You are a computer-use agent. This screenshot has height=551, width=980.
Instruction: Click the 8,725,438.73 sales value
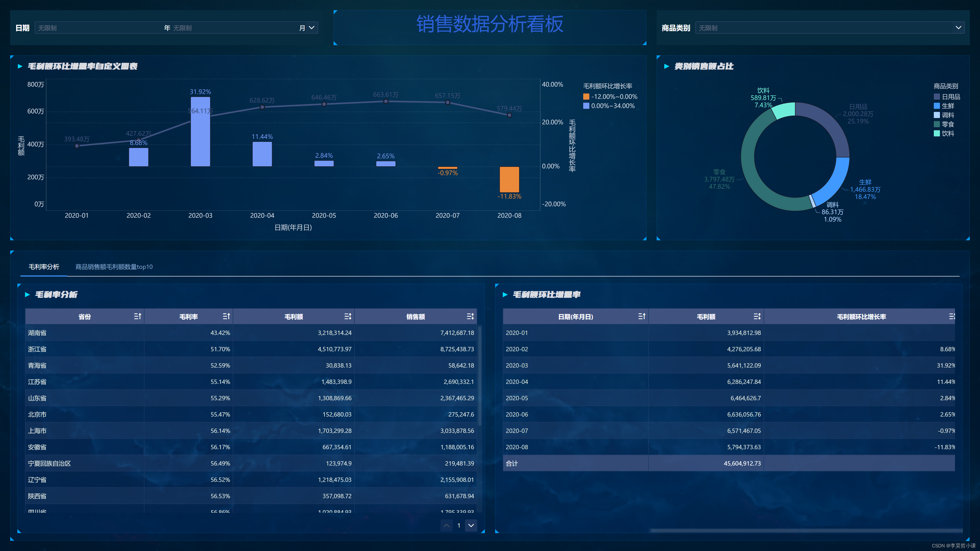tap(457, 349)
